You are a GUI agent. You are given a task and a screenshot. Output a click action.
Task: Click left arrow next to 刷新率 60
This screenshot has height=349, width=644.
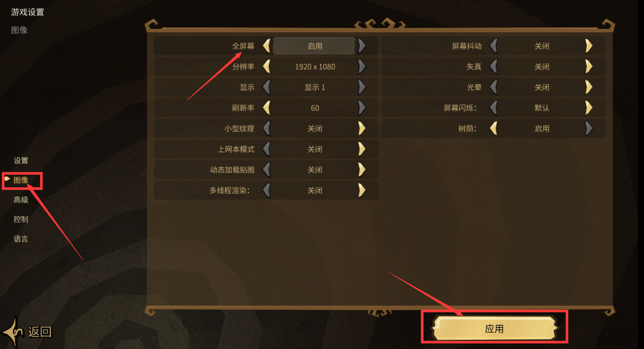point(267,108)
